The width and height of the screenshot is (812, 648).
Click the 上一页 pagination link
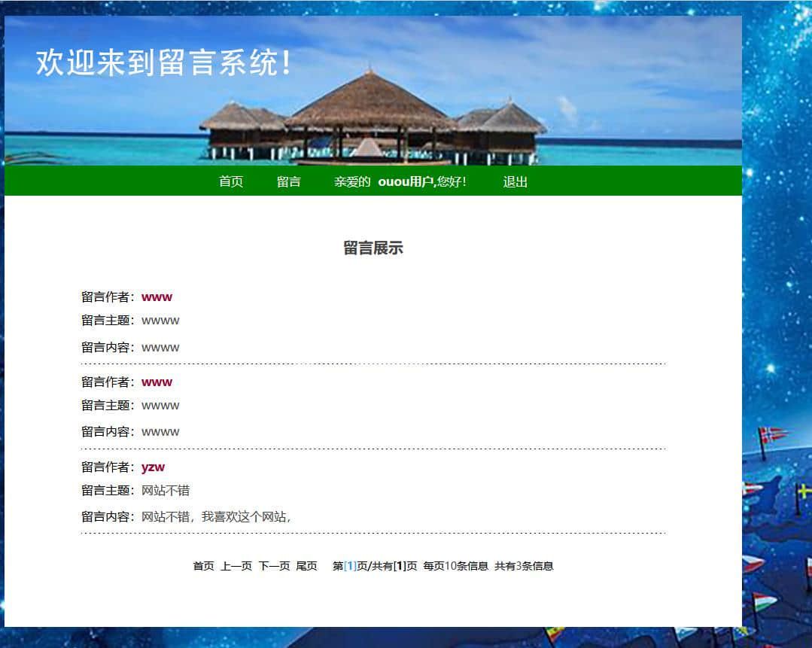[236, 566]
